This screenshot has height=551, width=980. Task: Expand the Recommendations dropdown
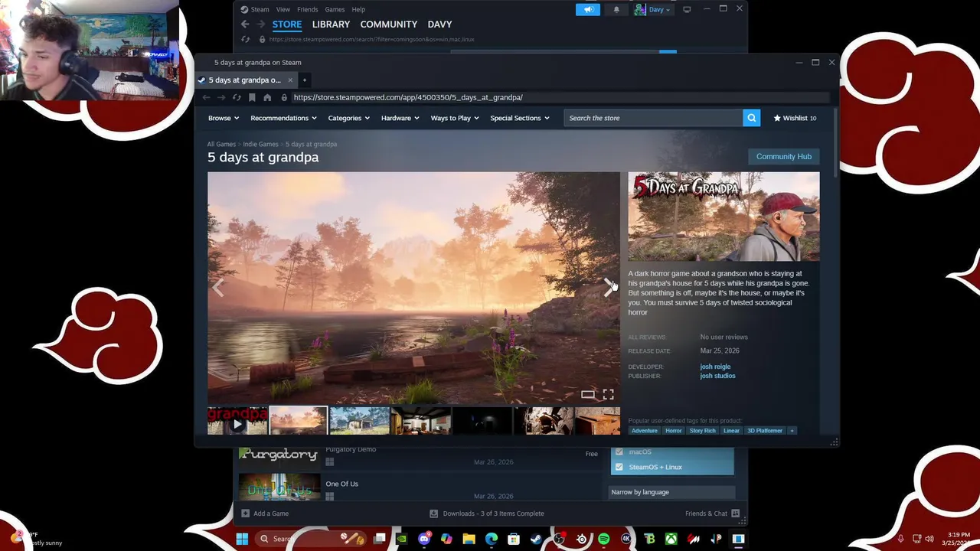284,118
